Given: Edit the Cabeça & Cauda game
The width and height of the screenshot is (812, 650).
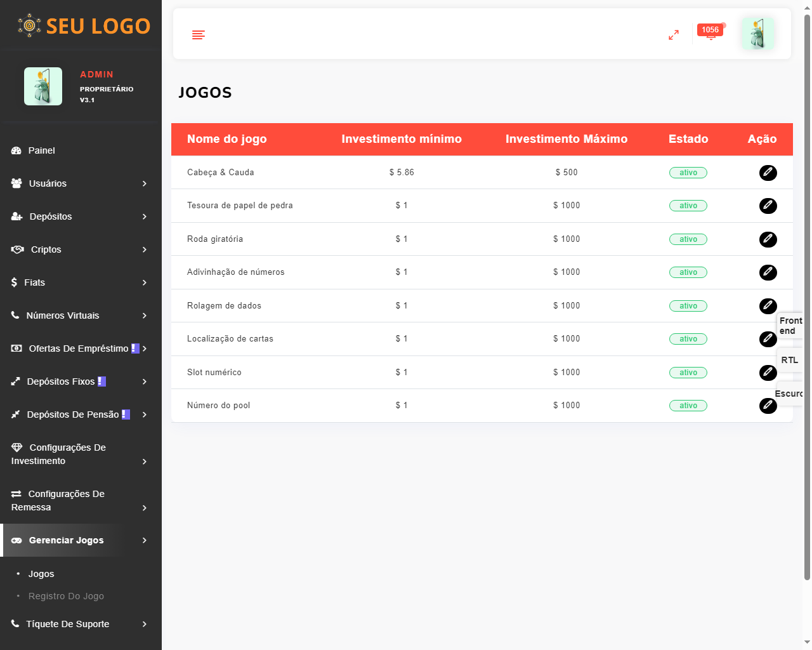Looking at the screenshot, I should 768,173.
